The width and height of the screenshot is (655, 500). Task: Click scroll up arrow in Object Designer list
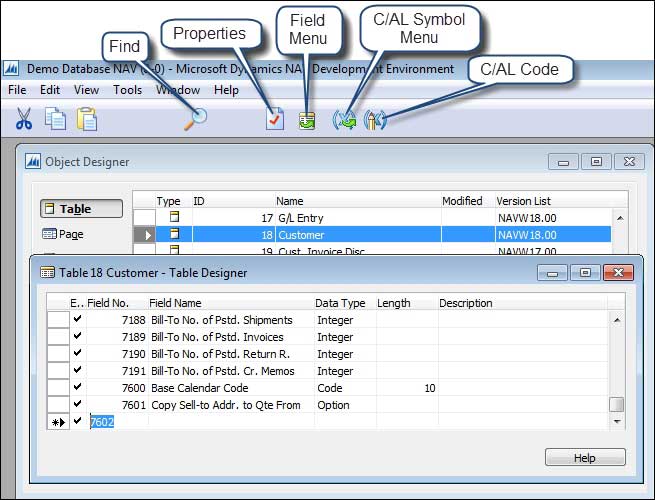point(620,218)
